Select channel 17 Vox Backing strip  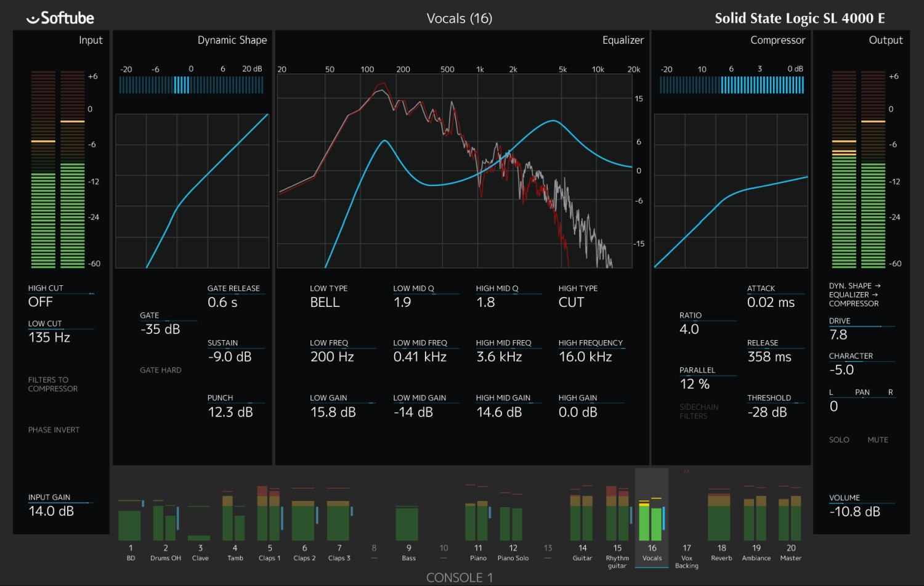pyautogui.click(x=687, y=557)
